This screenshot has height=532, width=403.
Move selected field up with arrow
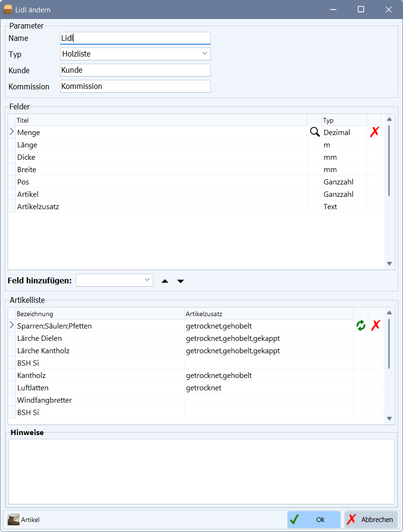[x=165, y=281]
